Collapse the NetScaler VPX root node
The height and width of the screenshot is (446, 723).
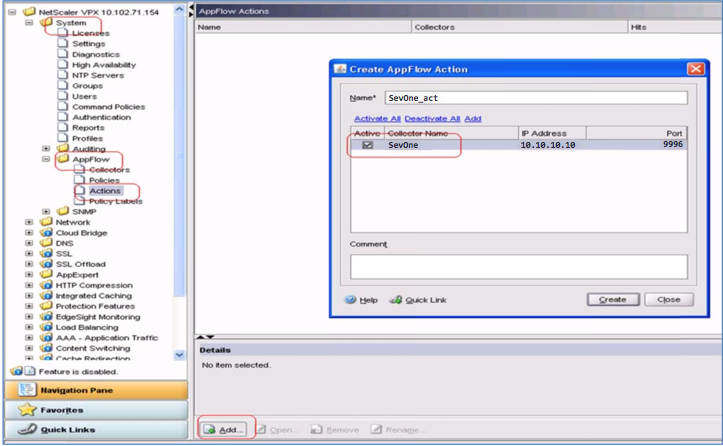coord(12,12)
